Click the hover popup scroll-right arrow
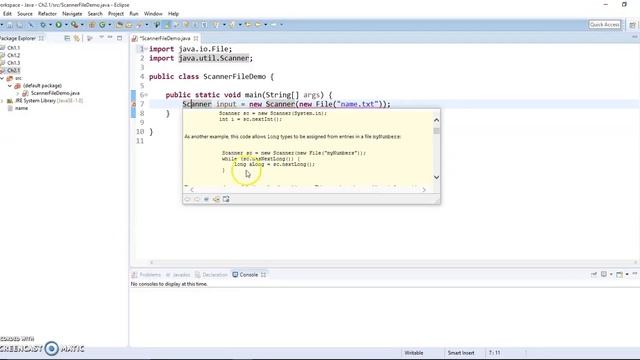The image size is (640, 360). (x=424, y=189)
